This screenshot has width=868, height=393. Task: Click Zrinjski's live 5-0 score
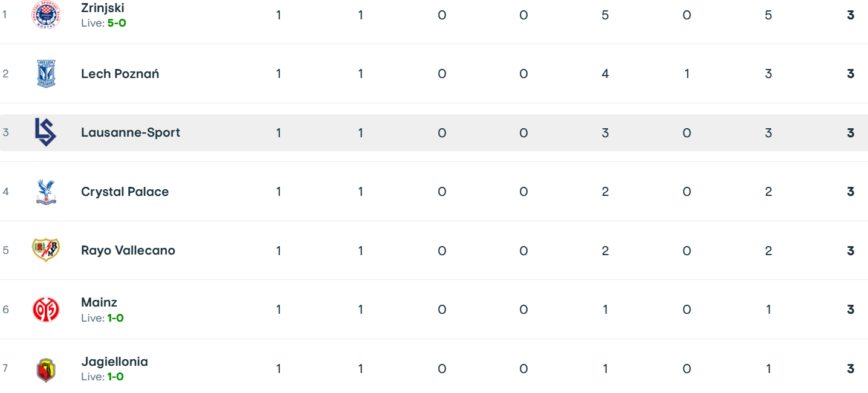pos(117,23)
